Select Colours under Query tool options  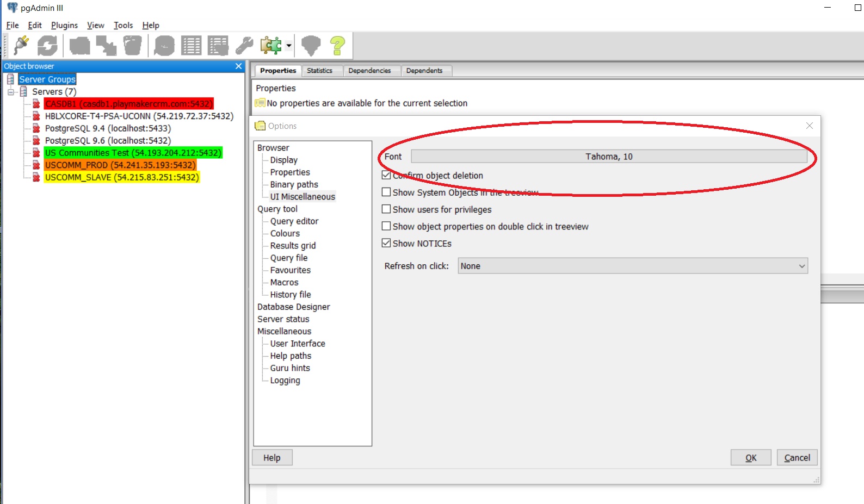tap(285, 233)
